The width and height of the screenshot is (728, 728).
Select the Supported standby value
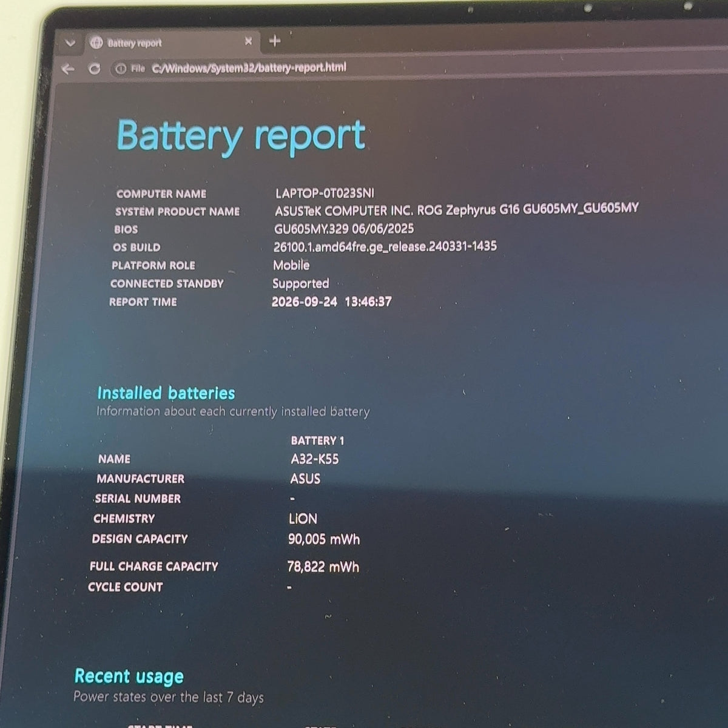click(x=300, y=284)
